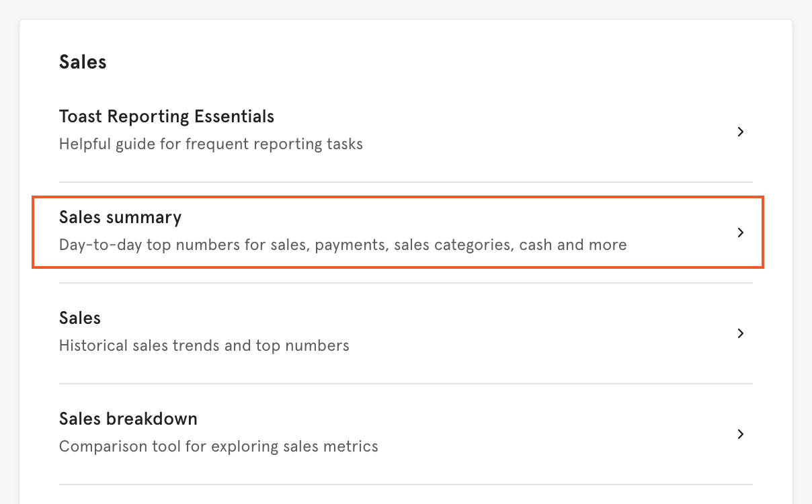Click 'Comparison tool for exploring sales metrics'
The width and height of the screenshot is (812, 504).
(218, 446)
